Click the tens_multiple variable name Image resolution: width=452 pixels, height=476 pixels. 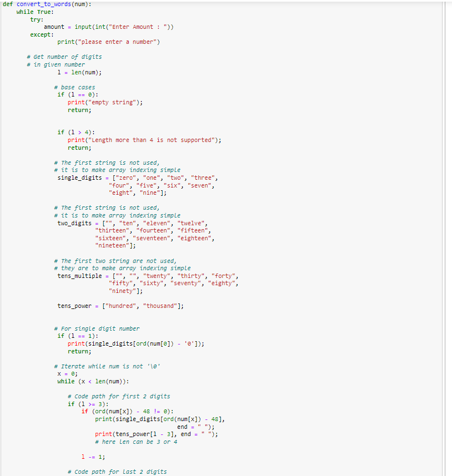click(x=79, y=276)
